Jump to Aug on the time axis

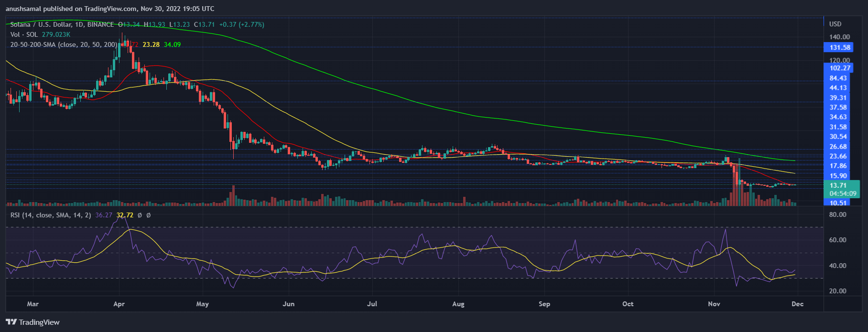[458, 304]
